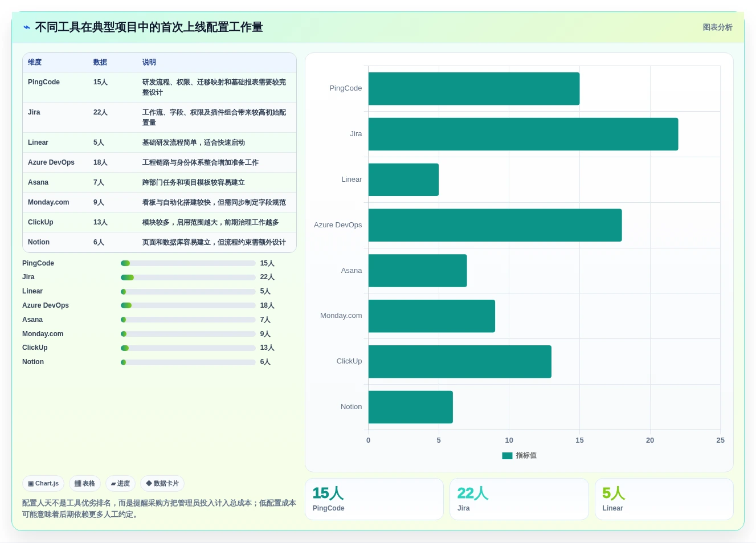Viewport: 756px width, 543px height.
Task: Click the chart title 不同工具在典型项目中的首次上线配置工作量
Action: coord(149,27)
